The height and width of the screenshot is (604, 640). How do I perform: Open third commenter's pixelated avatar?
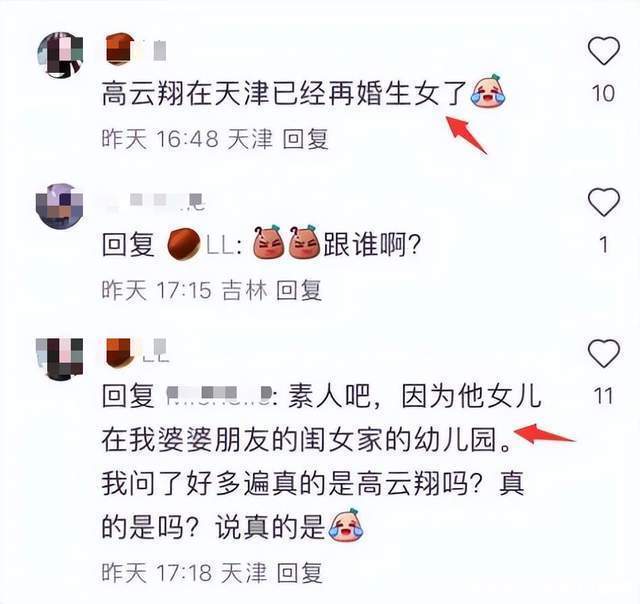pos(60,359)
